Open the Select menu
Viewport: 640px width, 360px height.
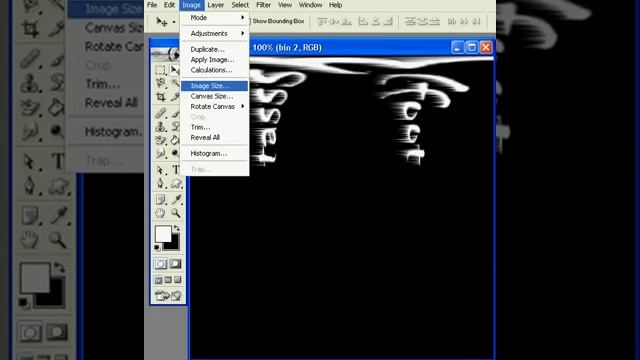pyautogui.click(x=240, y=5)
